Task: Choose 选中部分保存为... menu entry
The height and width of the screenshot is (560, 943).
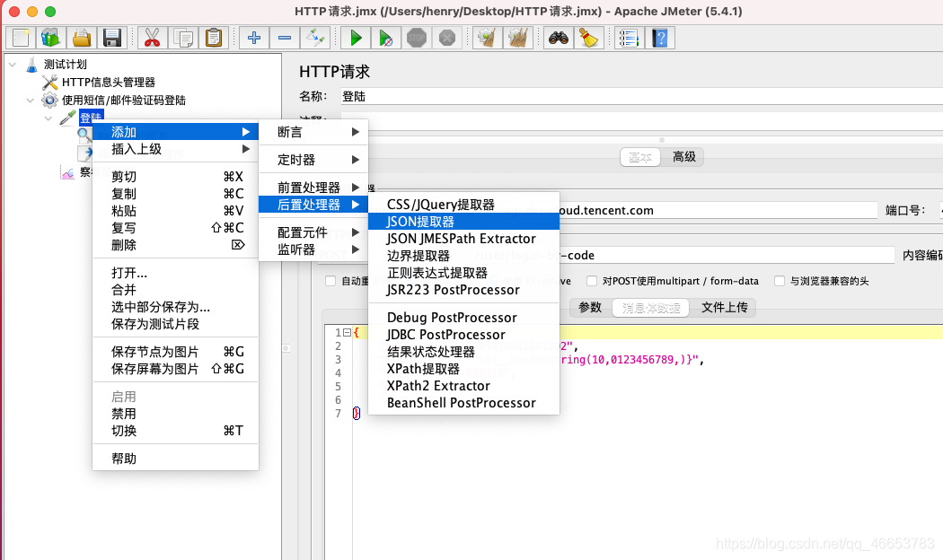Action: click(176, 307)
